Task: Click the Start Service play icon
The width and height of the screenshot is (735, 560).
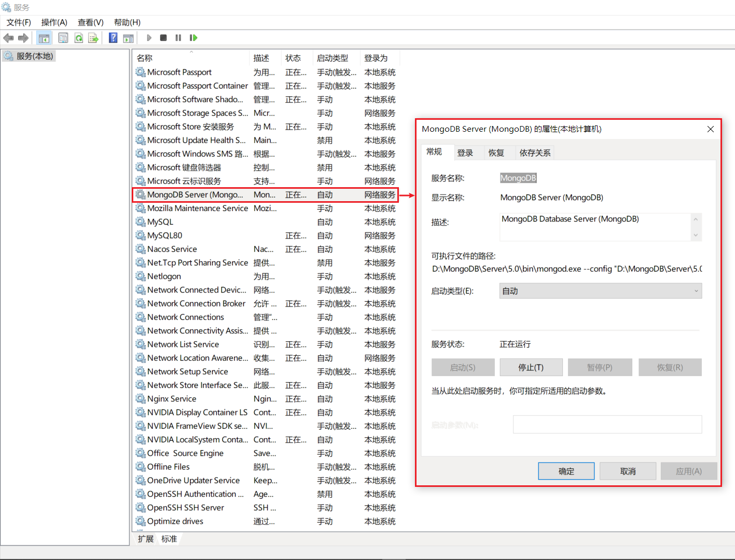Action: click(149, 38)
